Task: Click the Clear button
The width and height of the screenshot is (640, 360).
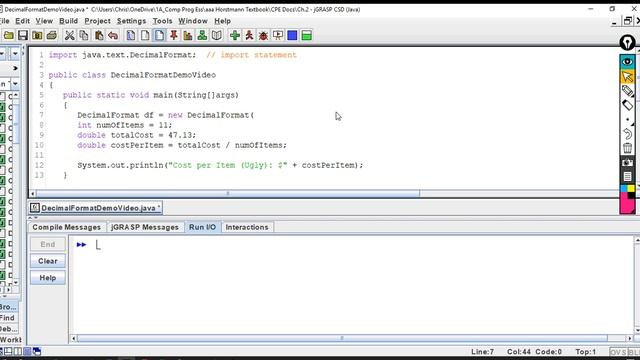Action: click(48, 261)
